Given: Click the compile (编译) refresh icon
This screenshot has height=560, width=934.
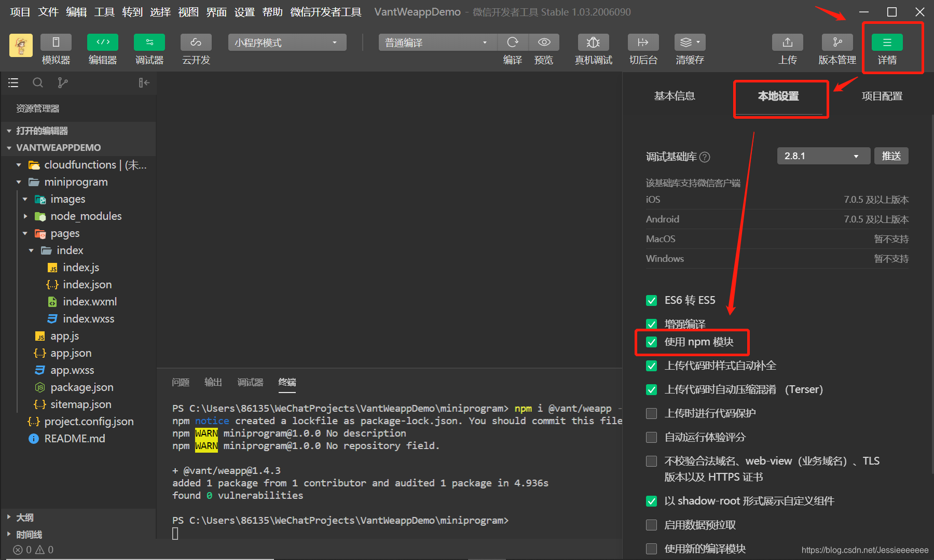Looking at the screenshot, I should click(x=513, y=42).
